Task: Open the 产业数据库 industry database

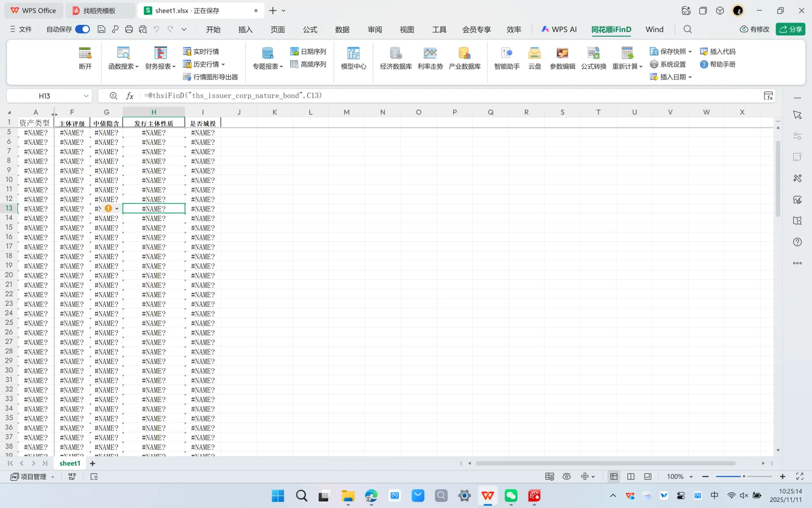Action: pyautogui.click(x=464, y=58)
